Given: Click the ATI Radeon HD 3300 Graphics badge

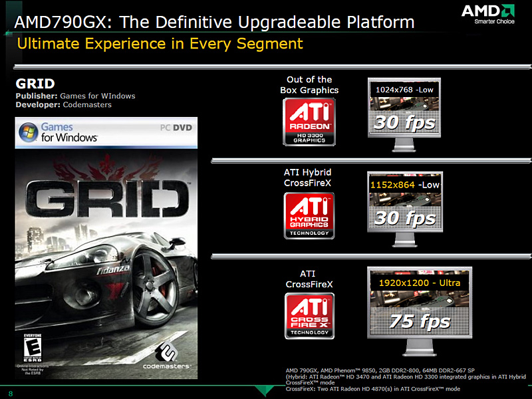Looking at the screenshot, I should pyautogui.click(x=309, y=122).
